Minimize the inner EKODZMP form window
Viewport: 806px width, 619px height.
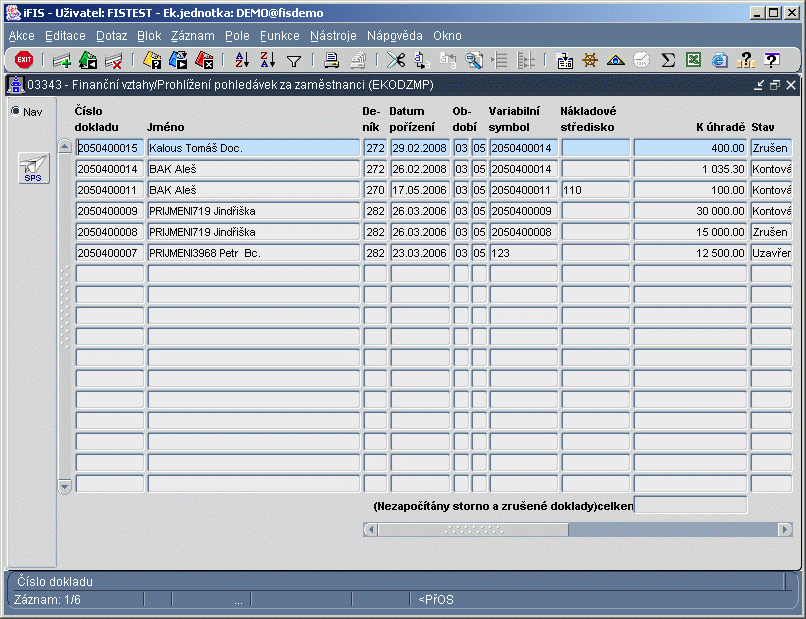tap(759, 85)
